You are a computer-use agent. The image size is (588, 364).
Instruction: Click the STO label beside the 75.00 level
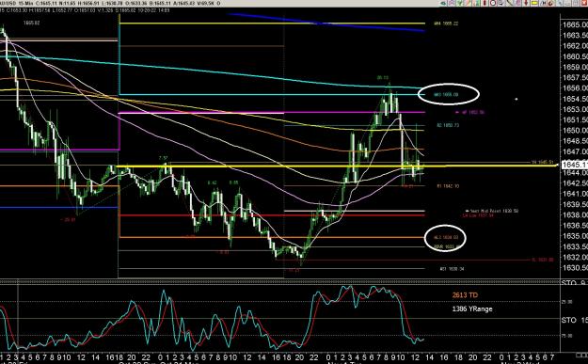pyautogui.click(x=574, y=320)
